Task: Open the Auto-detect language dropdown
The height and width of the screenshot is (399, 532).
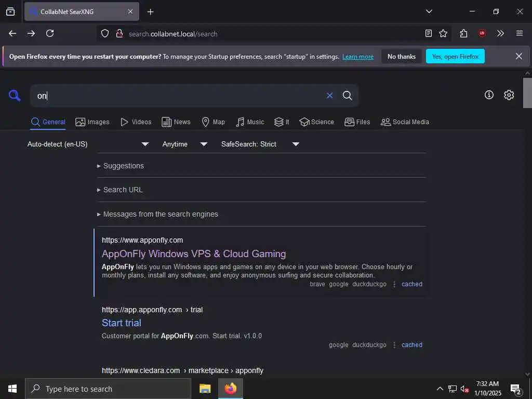Action: pyautogui.click(x=88, y=144)
